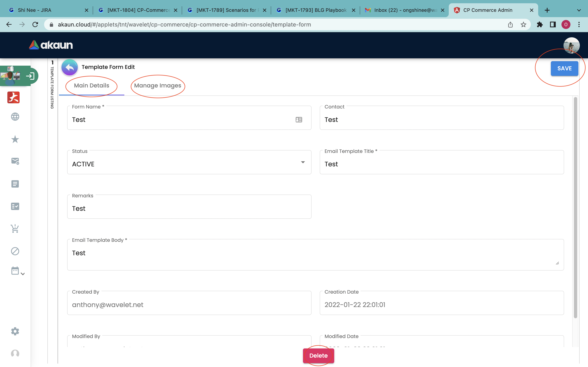The height and width of the screenshot is (367, 588).
Task: Open the globe icon in sidebar
Action: point(15,117)
